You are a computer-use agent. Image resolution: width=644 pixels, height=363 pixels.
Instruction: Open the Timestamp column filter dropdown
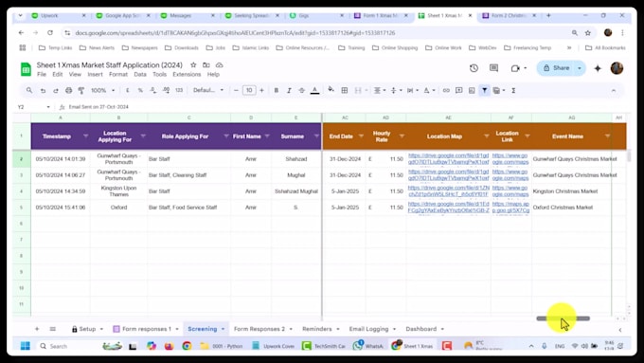(x=85, y=136)
